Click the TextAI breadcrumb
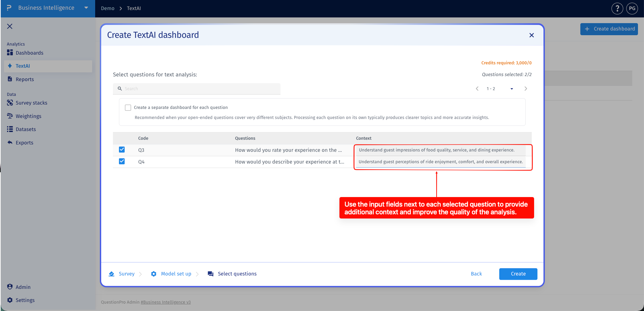The image size is (644, 311). click(x=134, y=8)
